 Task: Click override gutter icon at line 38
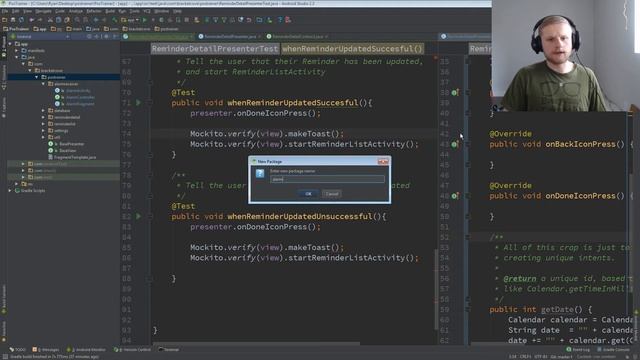455,93
